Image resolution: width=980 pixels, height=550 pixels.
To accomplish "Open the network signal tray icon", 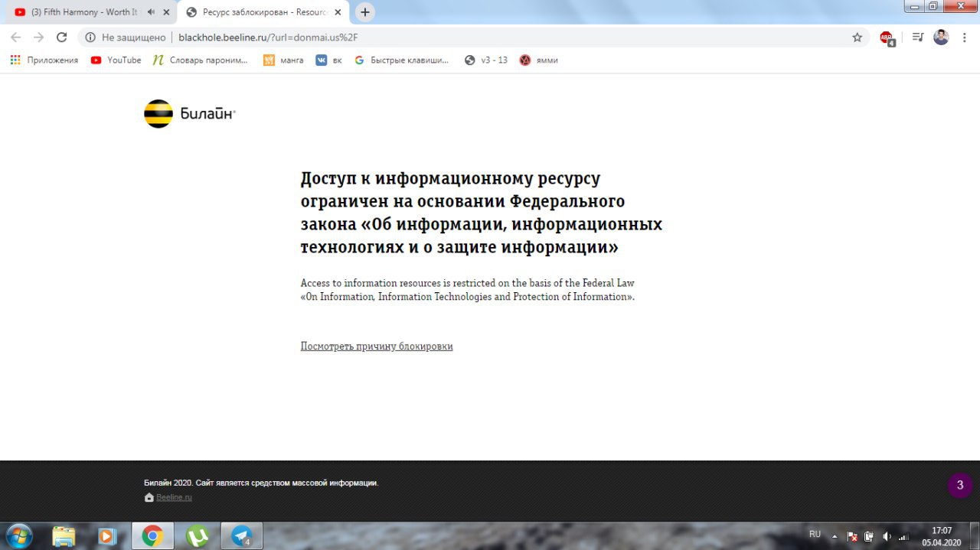I will click(903, 536).
